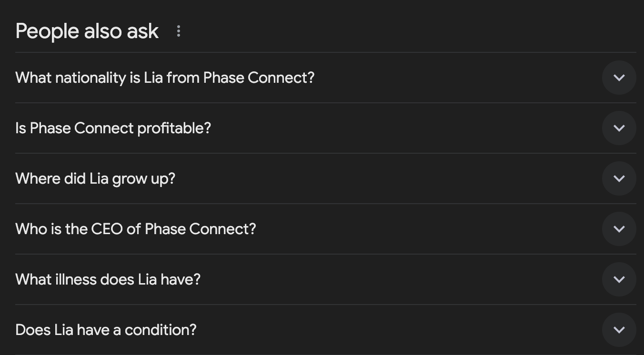Screen dimensions: 644x355
Task: Select the 'What illness does Lia have?' text
Action: click(108, 279)
